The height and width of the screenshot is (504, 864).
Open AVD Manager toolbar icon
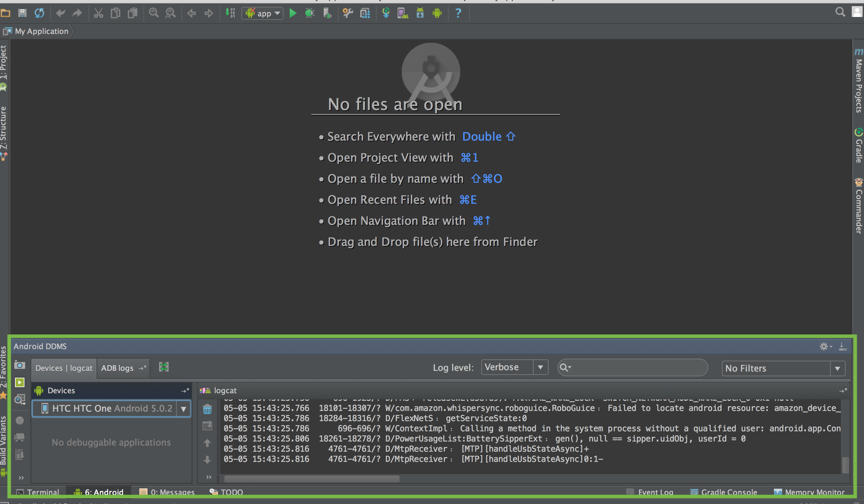click(x=403, y=13)
